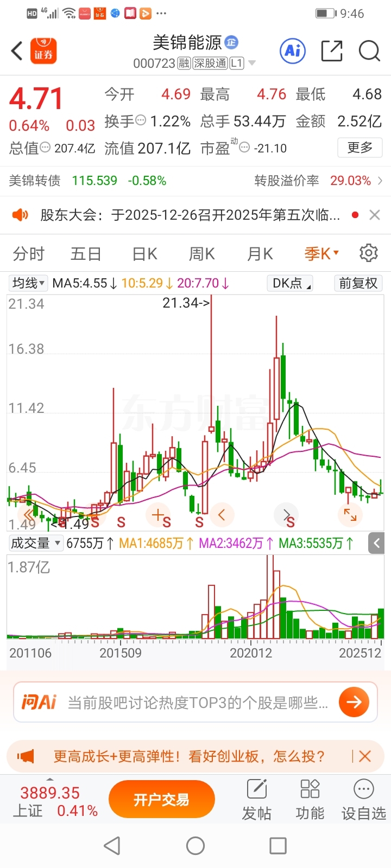Screen dimensions: 391x868
Task: Tap the 总值 info circle icon
Action: tap(46, 147)
